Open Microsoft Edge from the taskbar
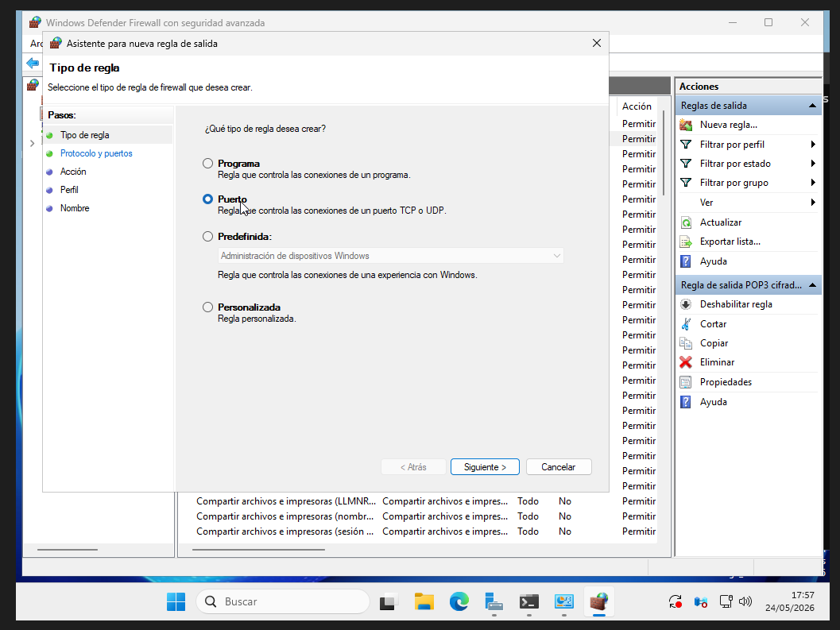Image resolution: width=840 pixels, height=630 pixels. [x=459, y=601]
